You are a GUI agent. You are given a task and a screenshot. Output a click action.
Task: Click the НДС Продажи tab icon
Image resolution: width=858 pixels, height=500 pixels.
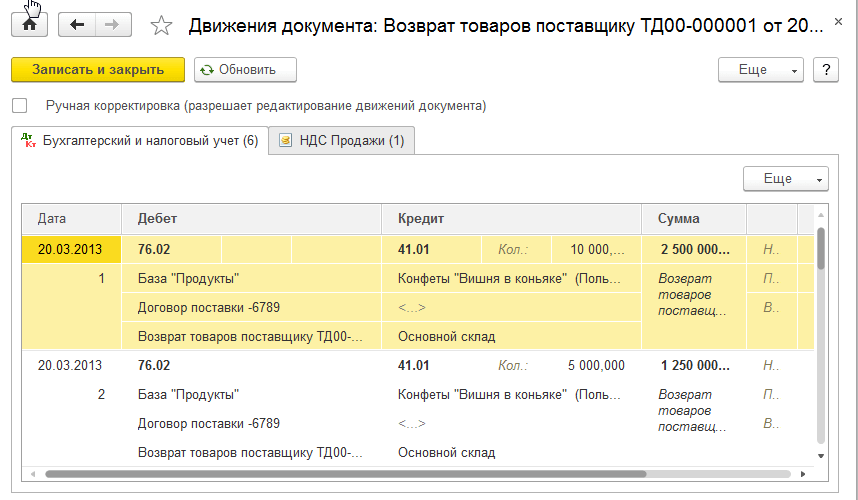[286, 141]
